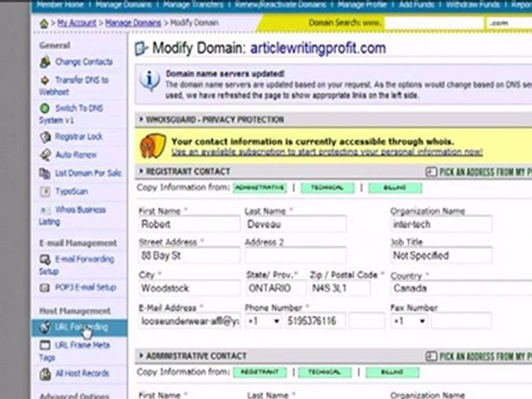Collapse the Administrative Contact section
Image resolution: width=532 pixels, height=399 pixels.
click(141, 356)
